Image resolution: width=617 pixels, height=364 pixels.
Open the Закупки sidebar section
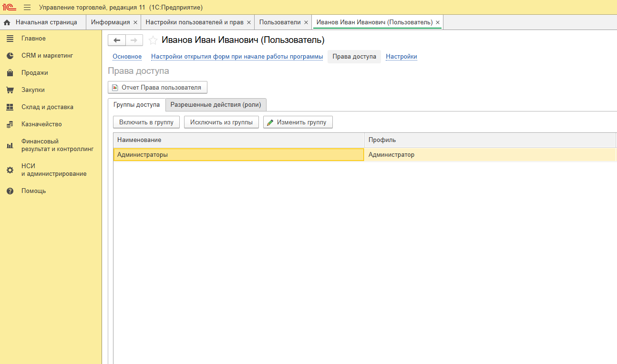[33, 90]
